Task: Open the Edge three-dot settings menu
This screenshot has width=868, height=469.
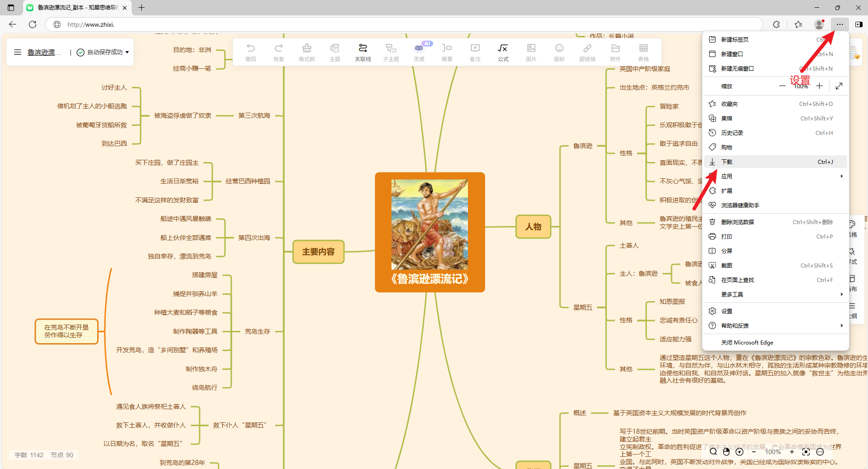Action: click(x=840, y=24)
